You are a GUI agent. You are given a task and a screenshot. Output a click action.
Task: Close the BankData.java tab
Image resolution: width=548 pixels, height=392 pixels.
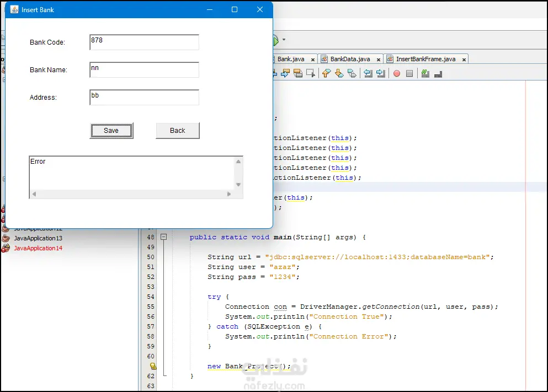379,60
